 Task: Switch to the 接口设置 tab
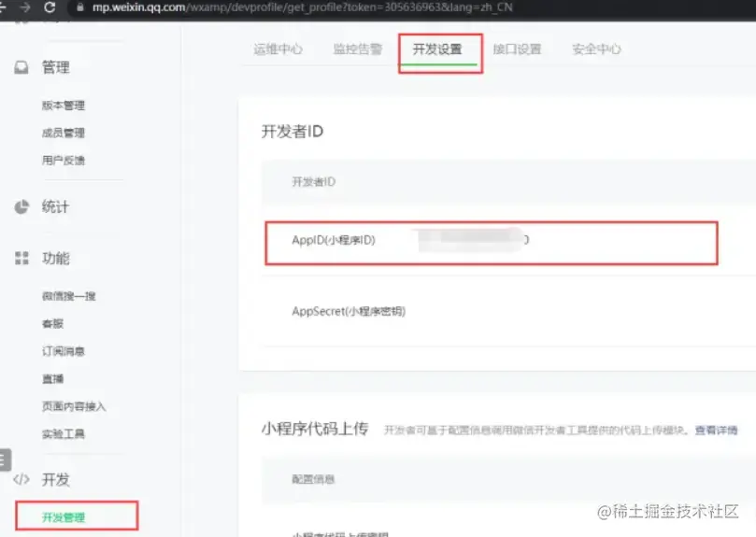tap(517, 49)
